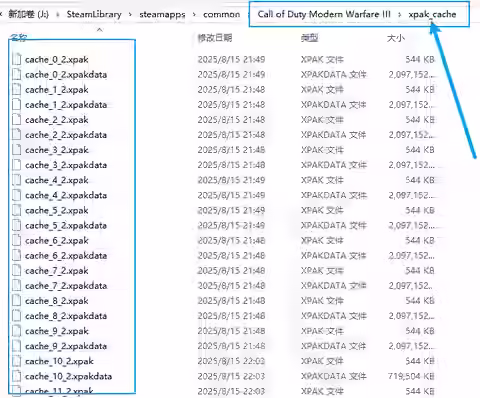Click the XPAK 文件 type of cache_1_2.xpak
The image size is (480, 398).
pyautogui.click(x=322, y=90)
